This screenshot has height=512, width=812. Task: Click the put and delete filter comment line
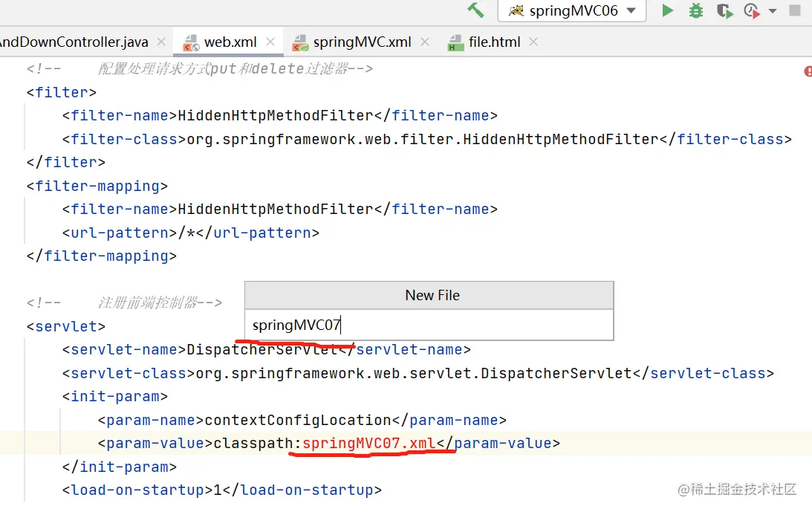[199, 68]
